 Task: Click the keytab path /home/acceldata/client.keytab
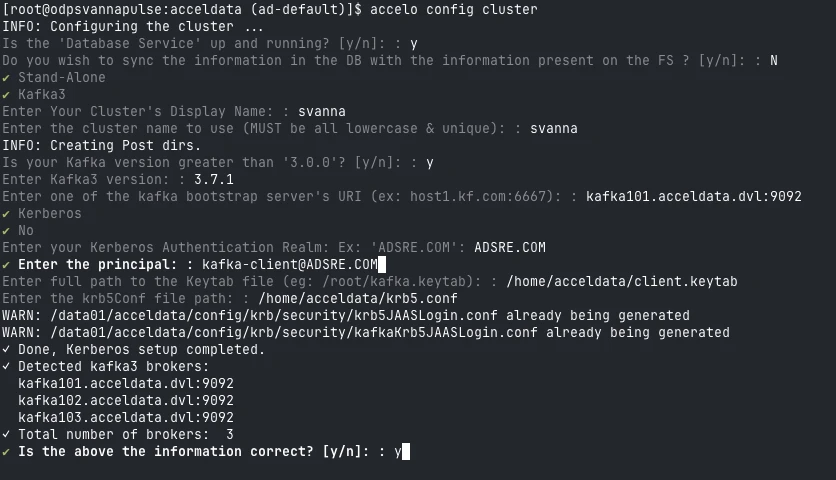point(622,281)
